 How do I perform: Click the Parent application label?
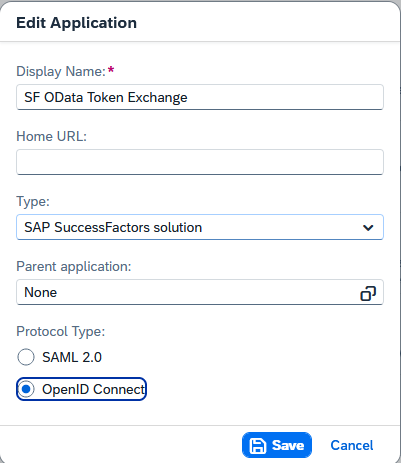74,267
